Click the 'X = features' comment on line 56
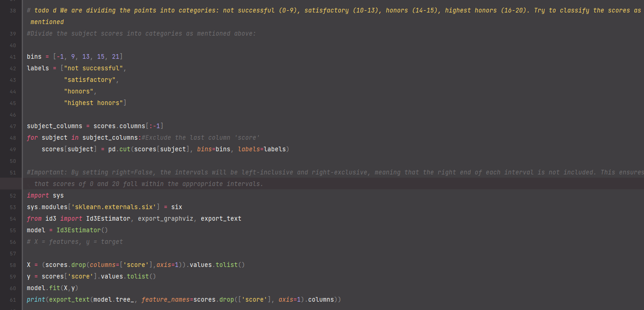Viewport: 644px width, 310px height. (x=75, y=242)
